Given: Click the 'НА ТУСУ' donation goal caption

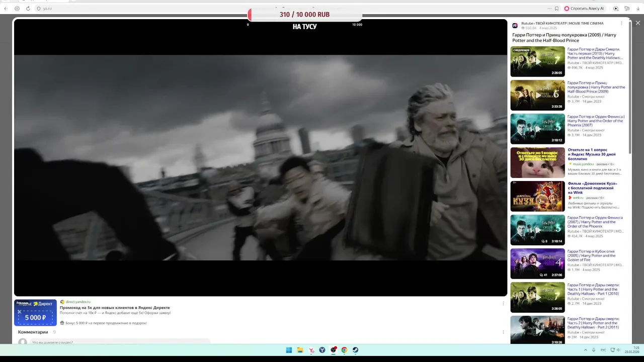Looking at the screenshot, I should tap(305, 27).
